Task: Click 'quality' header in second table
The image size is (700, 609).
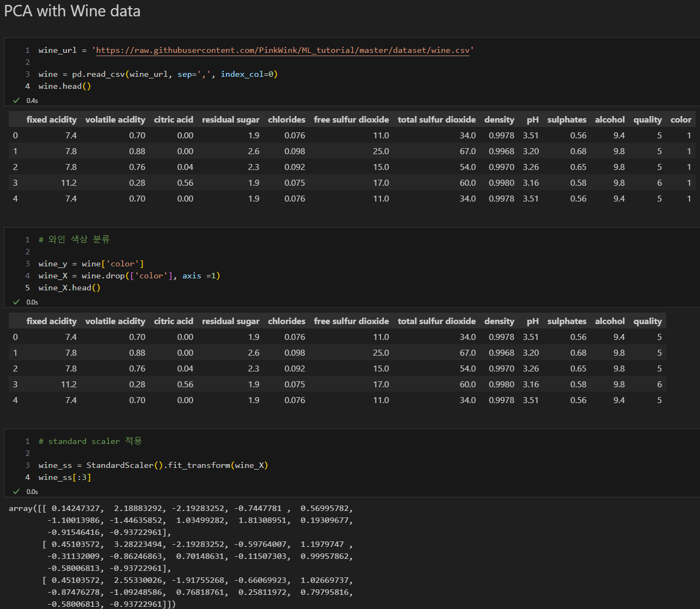Action: 648,321
